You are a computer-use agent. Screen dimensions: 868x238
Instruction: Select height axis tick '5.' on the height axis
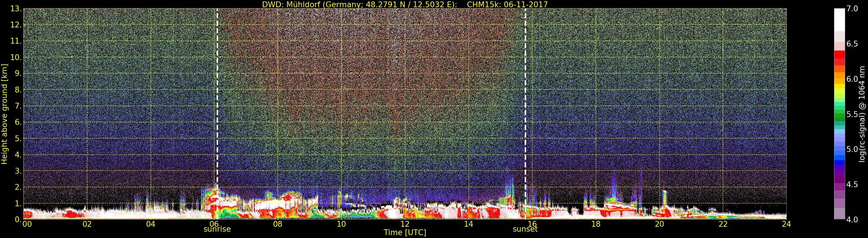18,138
